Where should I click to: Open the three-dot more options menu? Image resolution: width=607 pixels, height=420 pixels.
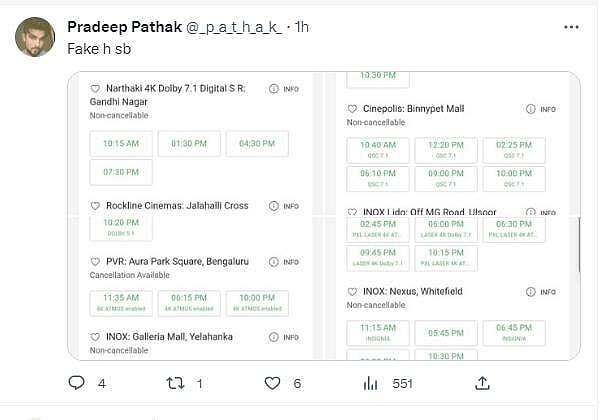coord(571,27)
